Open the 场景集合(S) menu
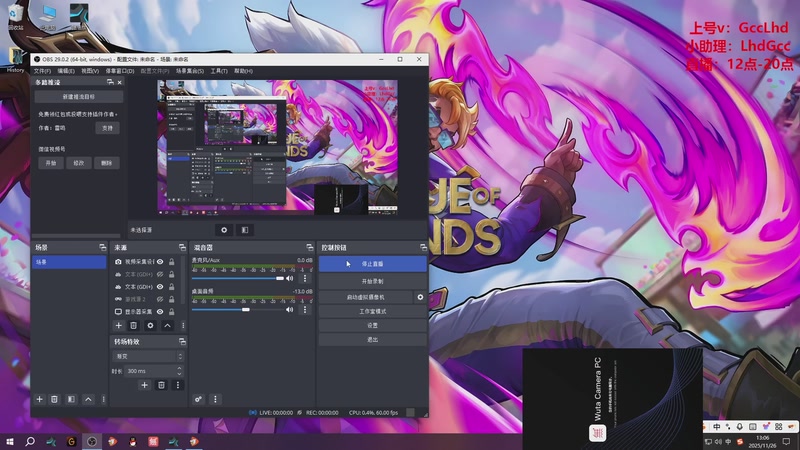The height and width of the screenshot is (450, 800). coord(190,71)
